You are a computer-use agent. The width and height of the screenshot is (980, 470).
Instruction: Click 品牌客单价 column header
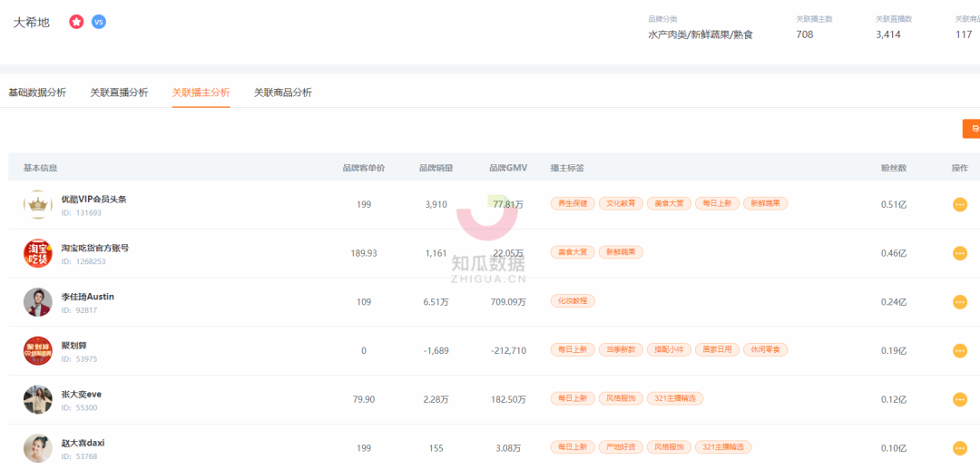(x=364, y=168)
